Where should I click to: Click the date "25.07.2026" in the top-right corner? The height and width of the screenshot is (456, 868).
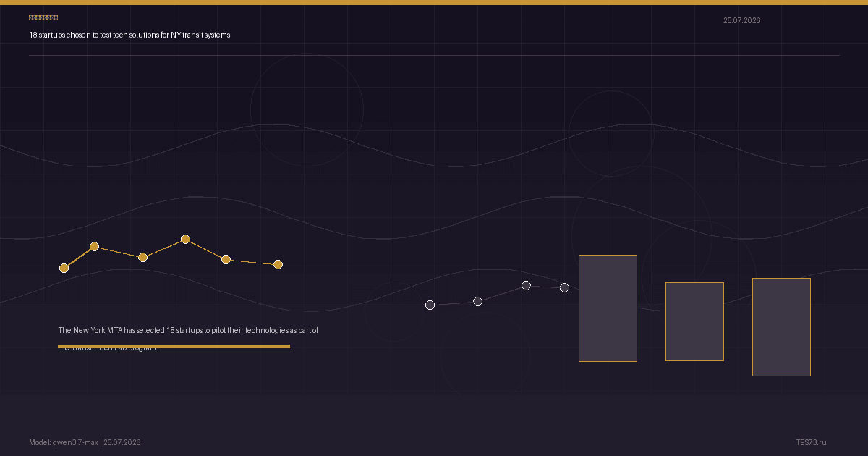point(741,20)
